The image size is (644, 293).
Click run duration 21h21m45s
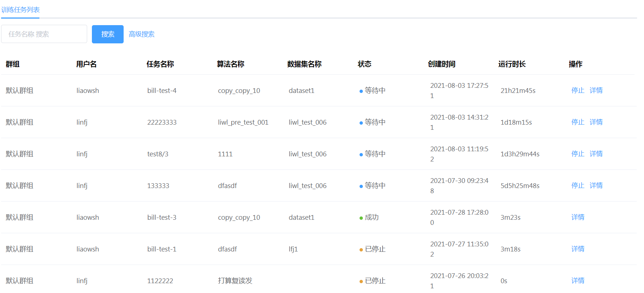click(518, 90)
